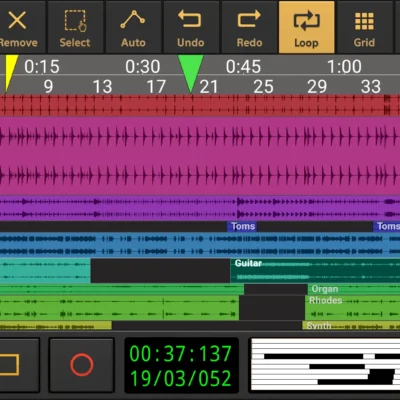Click bar 25 on the timeline ruler
Screen dimensions: 400x400
pyautogui.click(x=263, y=87)
